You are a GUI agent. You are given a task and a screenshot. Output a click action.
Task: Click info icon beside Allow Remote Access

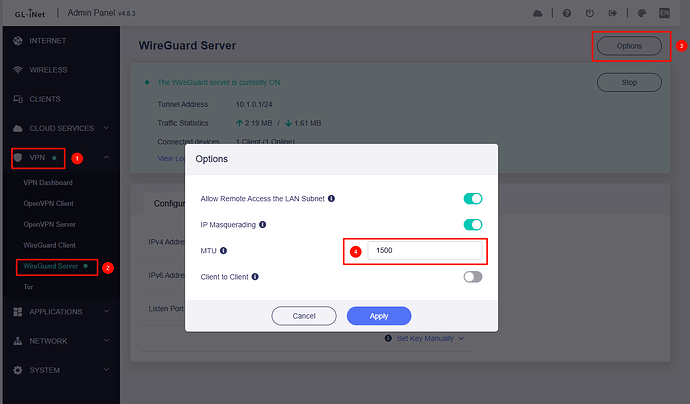[x=331, y=199]
